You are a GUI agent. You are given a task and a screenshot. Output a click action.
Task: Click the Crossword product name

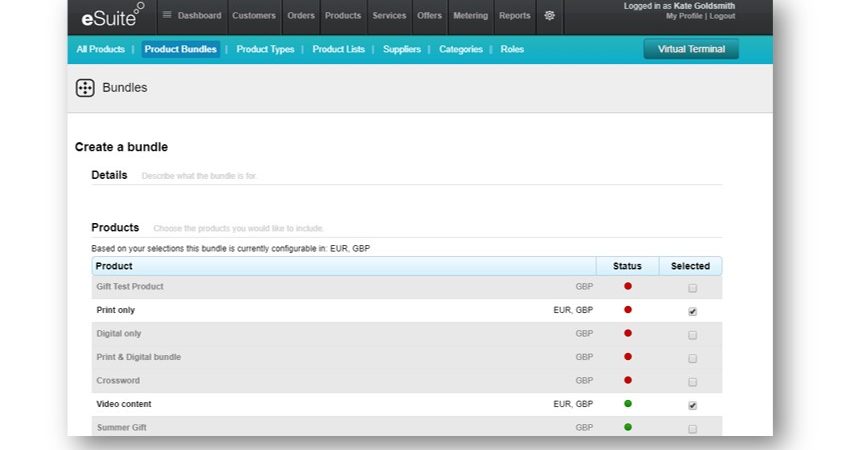pos(118,381)
